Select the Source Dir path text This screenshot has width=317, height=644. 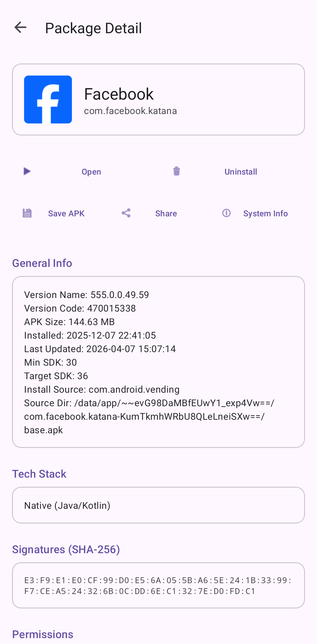point(149,416)
